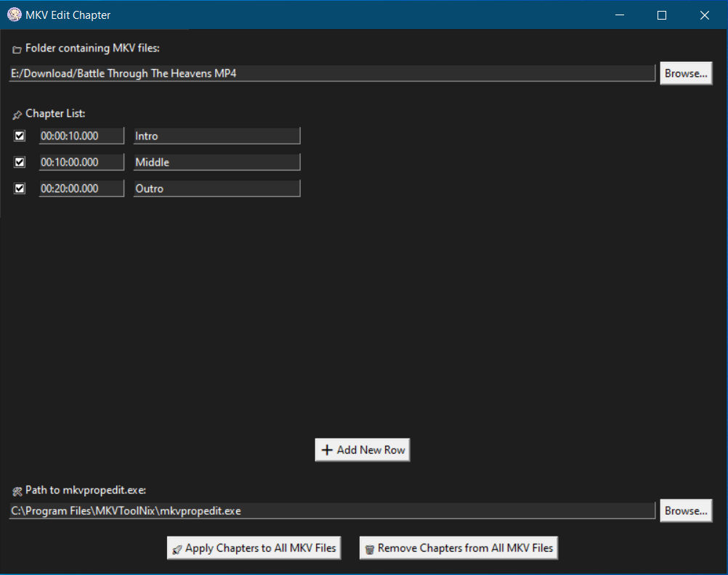Toggle the Middle chapter checkbox

20,162
